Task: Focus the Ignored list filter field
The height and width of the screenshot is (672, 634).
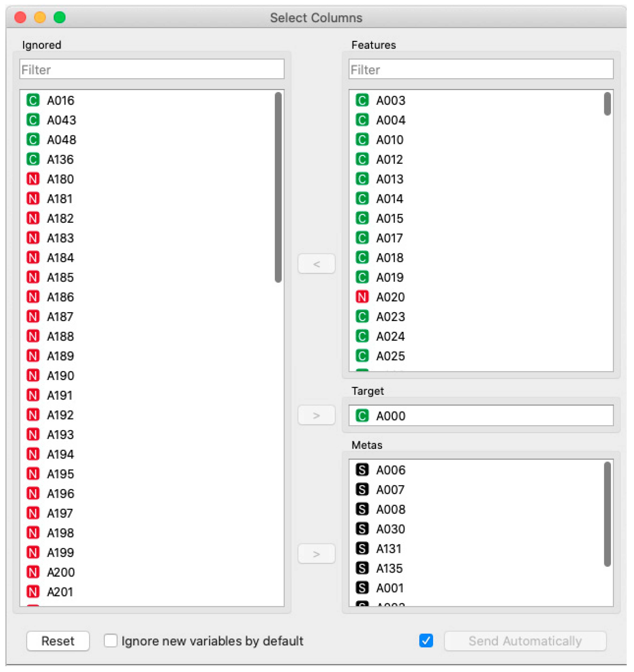Action: 152,70
